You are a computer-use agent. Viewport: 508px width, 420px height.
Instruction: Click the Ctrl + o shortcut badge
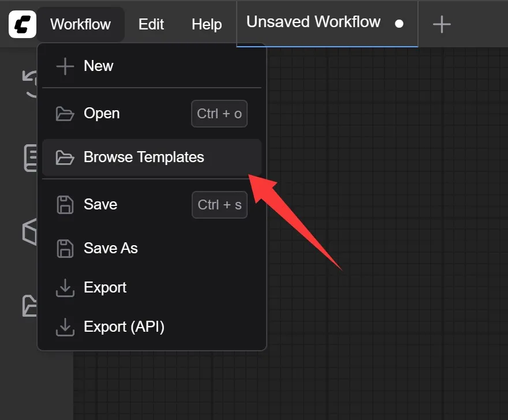click(x=219, y=114)
